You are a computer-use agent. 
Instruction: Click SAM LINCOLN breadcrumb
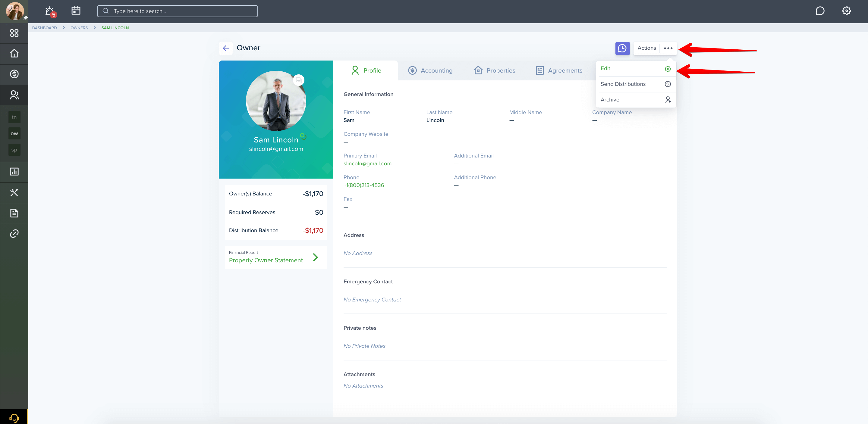[x=115, y=28]
